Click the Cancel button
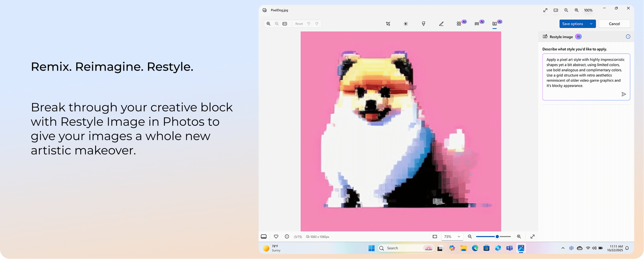 pyautogui.click(x=614, y=24)
